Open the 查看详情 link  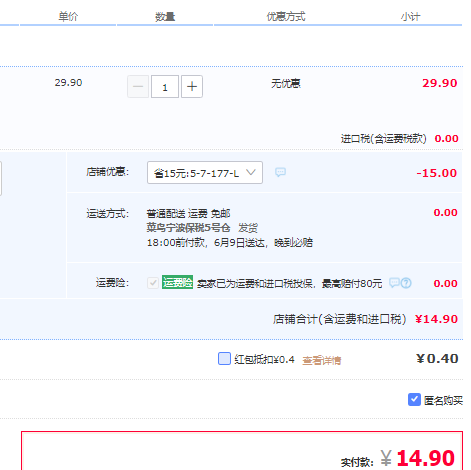click(x=322, y=360)
